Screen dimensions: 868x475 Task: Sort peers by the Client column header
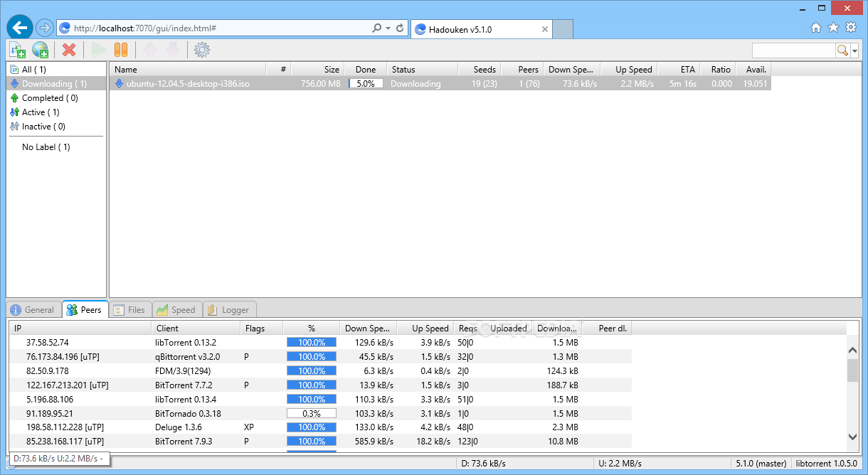pos(196,329)
